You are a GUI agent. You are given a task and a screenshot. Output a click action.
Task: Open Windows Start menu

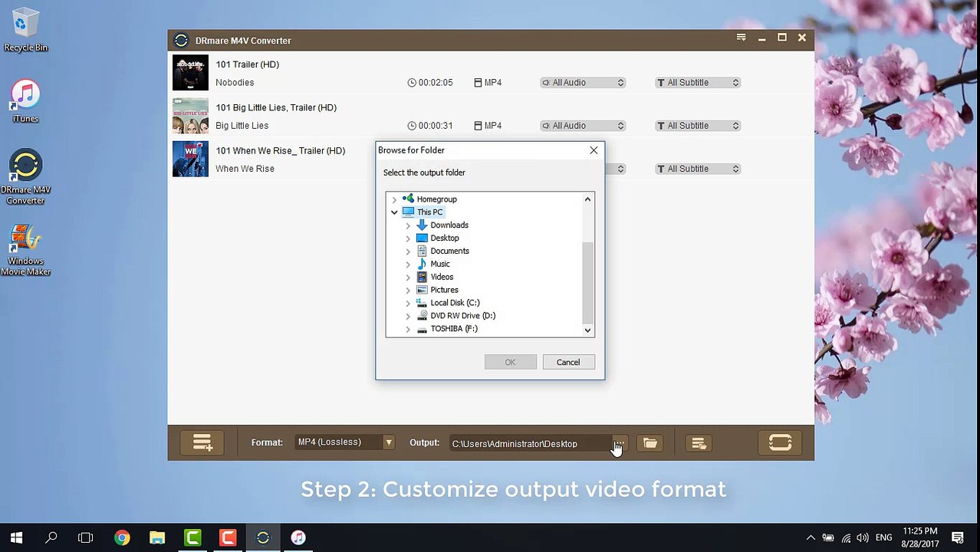coord(16,537)
